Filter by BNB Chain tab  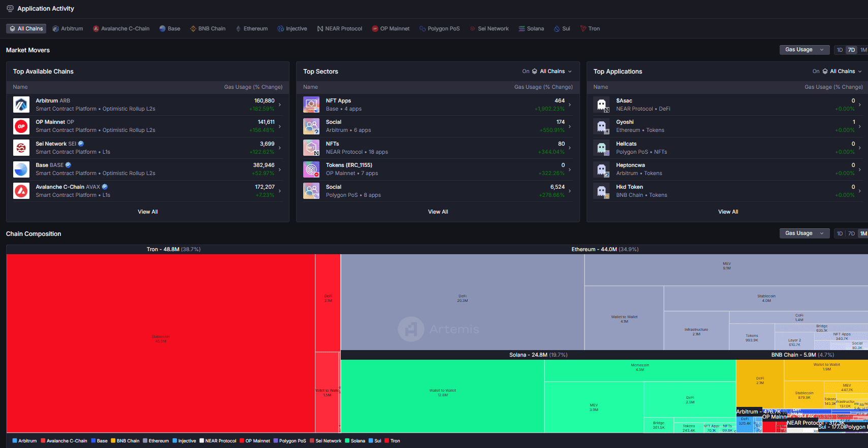[x=208, y=28]
